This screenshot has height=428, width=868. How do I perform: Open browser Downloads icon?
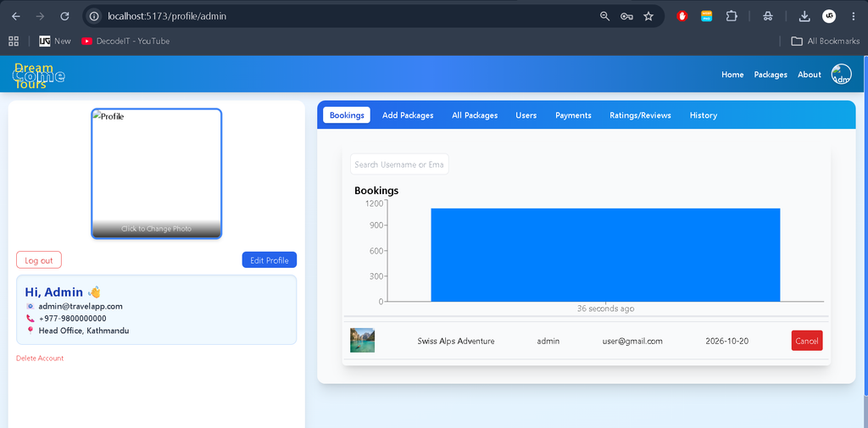(804, 17)
